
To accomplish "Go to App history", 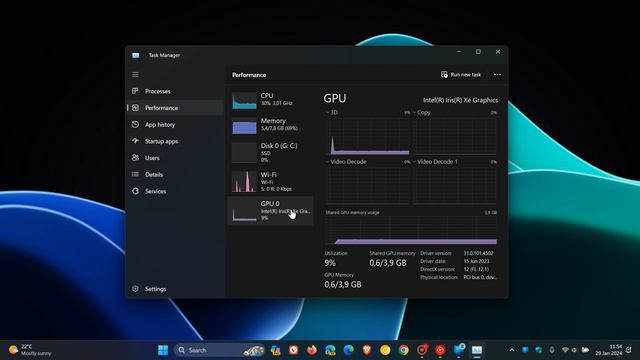I will click(x=176, y=124).
